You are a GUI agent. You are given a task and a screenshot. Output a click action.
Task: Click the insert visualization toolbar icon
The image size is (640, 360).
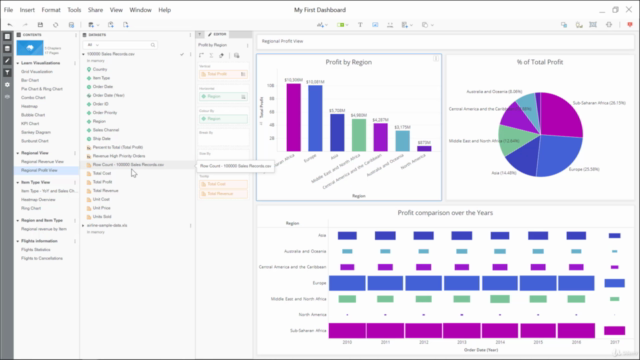pyautogui.click(x=322, y=25)
